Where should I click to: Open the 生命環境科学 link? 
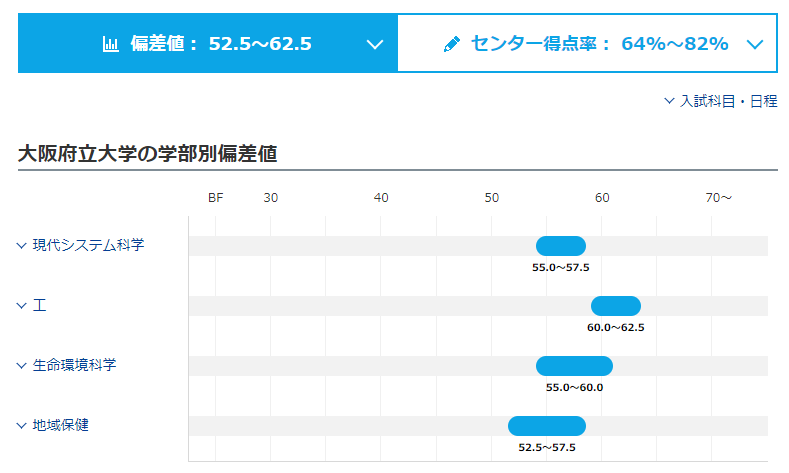pos(74,365)
